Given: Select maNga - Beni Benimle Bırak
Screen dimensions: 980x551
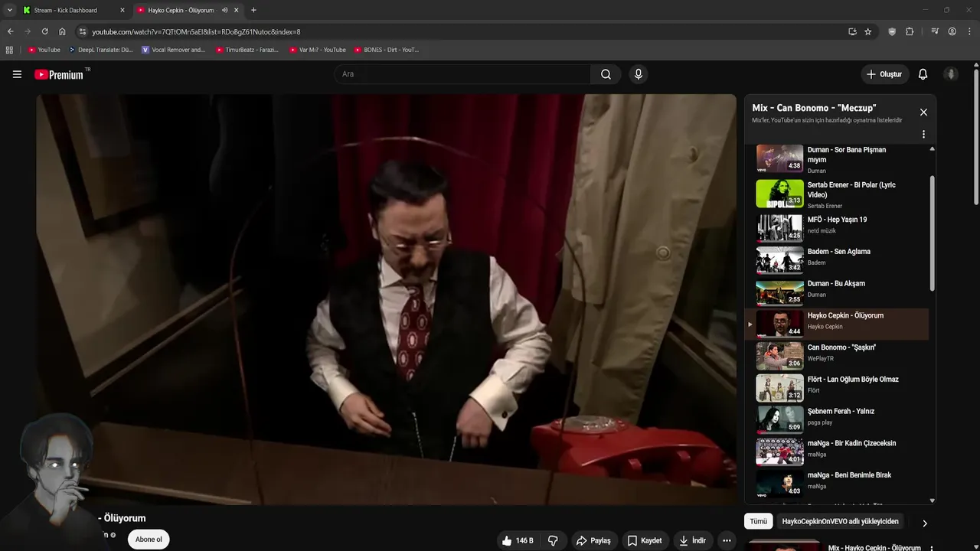Looking at the screenshot, I should (837, 484).
